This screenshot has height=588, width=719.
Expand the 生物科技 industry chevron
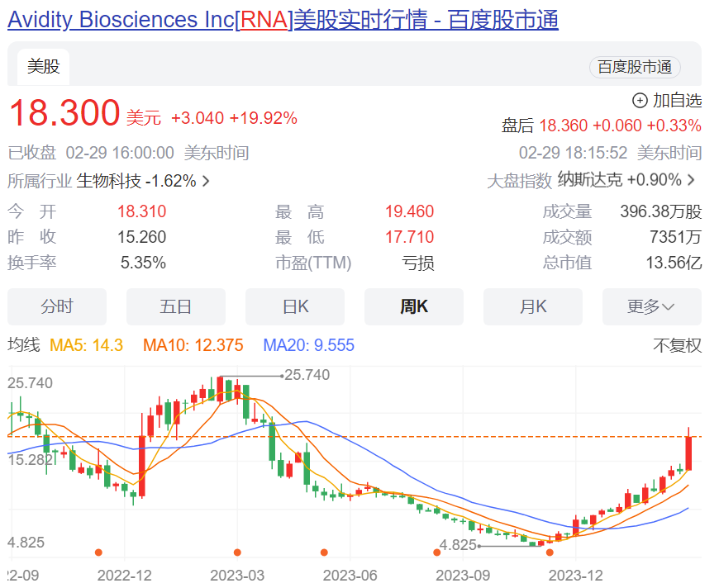tap(206, 181)
